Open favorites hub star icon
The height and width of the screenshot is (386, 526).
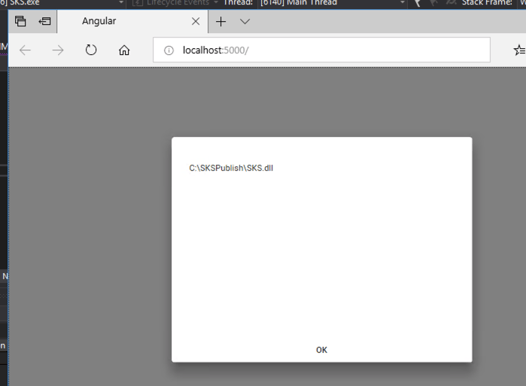(x=519, y=50)
